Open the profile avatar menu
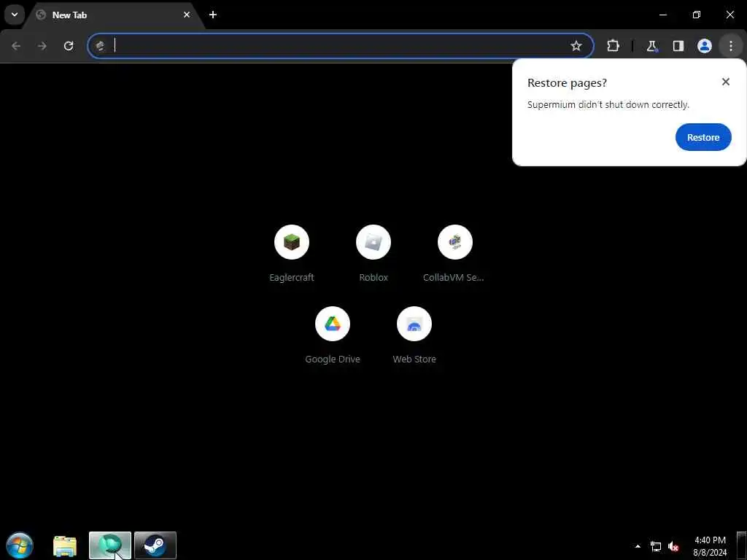747x560 pixels. point(704,46)
